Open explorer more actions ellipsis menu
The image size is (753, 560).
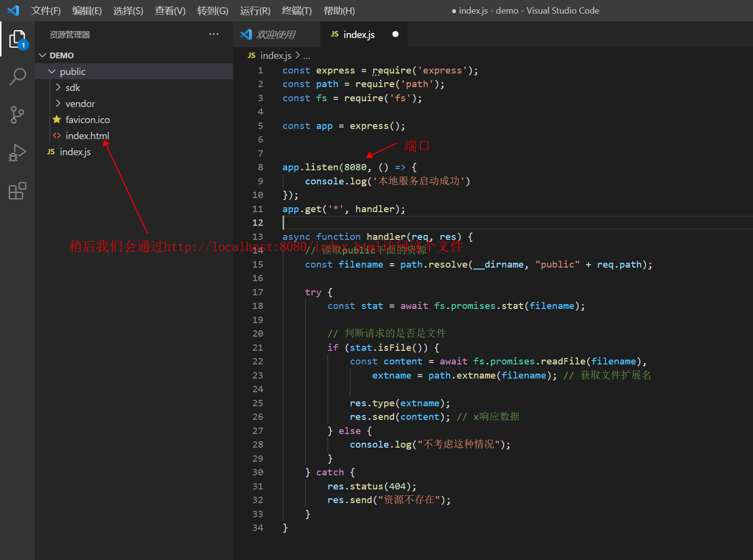[214, 34]
